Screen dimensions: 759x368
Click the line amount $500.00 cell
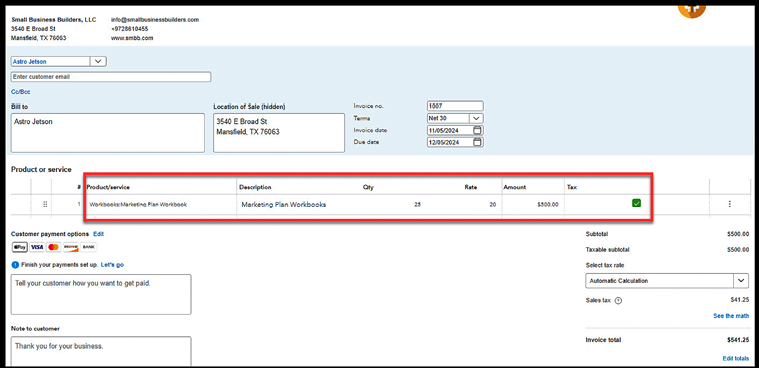532,204
